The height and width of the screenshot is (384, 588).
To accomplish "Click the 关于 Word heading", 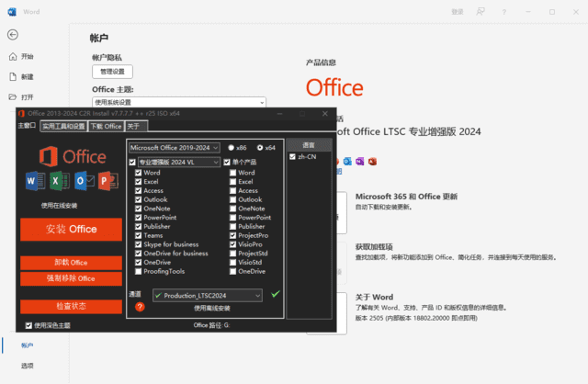I will click(374, 298).
